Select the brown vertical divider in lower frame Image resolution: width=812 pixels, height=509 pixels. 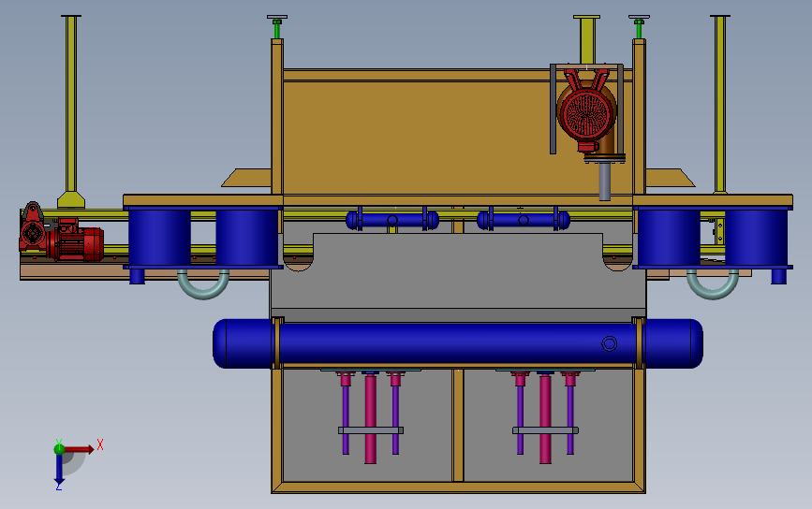coord(458,425)
